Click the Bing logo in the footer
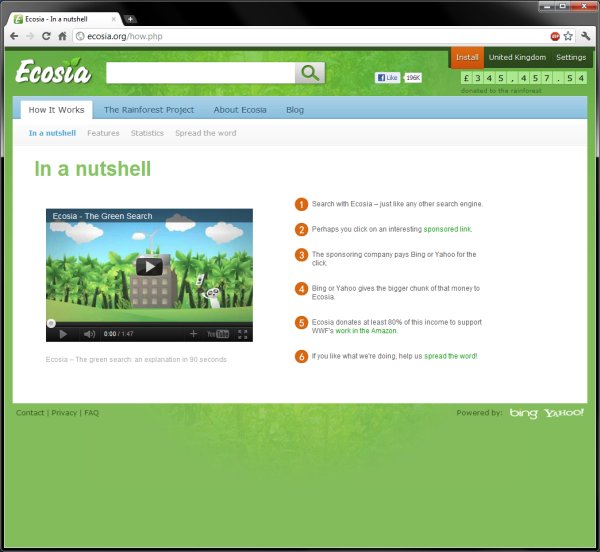Viewport: 600px width, 552px height. click(x=523, y=413)
